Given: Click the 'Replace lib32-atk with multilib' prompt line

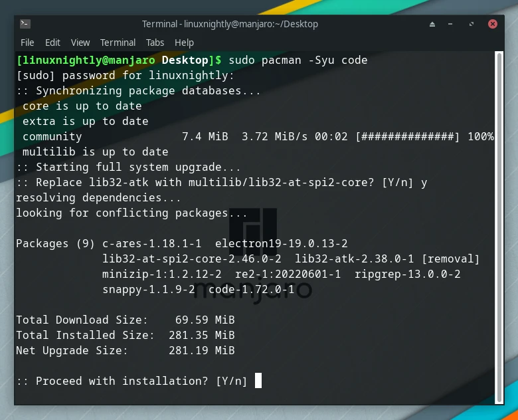Looking at the screenshot, I should [x=222, y=182].
